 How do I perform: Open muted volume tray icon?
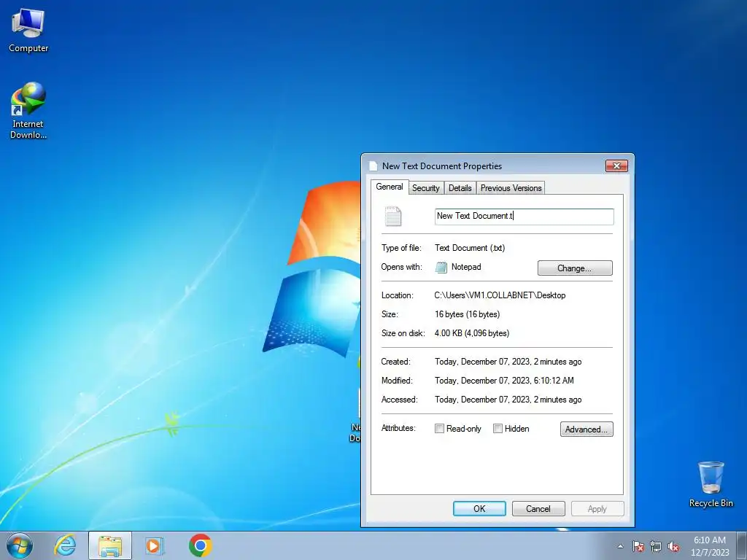point(673,546)
